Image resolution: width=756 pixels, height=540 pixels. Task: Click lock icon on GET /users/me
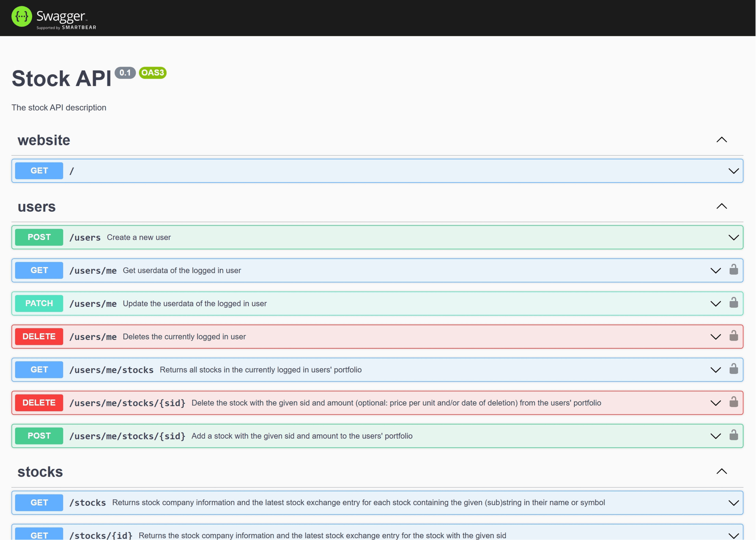pyautogui.click(x=733, y=270)
